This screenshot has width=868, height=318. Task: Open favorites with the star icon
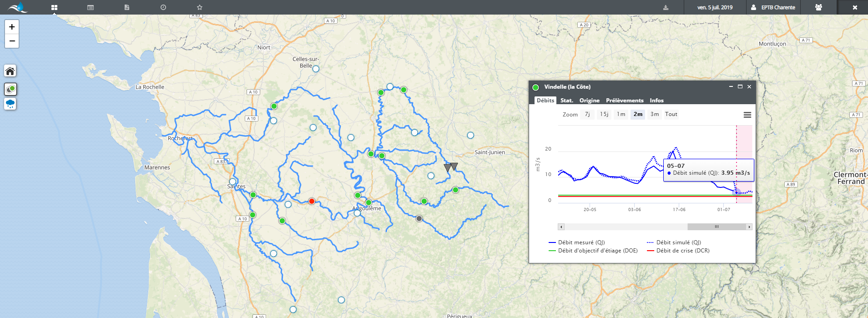click(200, 7)
